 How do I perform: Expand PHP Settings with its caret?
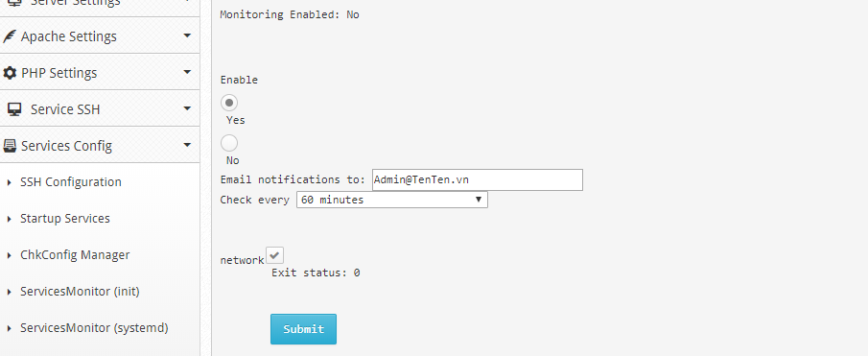(x=187, y=73)
